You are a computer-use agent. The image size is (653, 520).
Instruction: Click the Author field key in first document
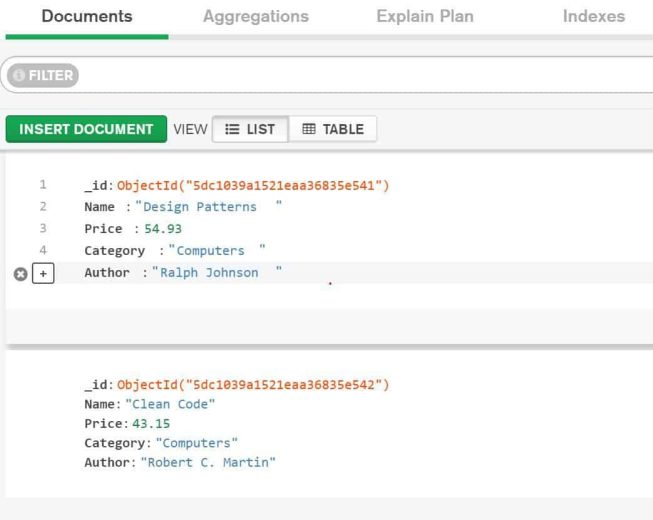pos(107,272)
